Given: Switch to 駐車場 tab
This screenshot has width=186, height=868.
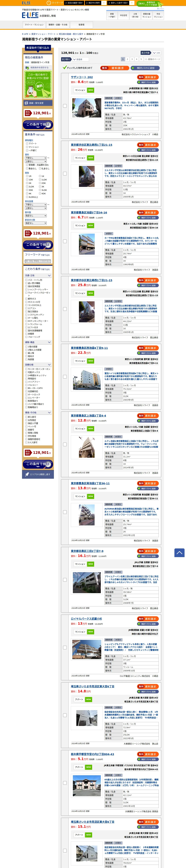Looking at the screenshot, I should (x=81, y=25).
